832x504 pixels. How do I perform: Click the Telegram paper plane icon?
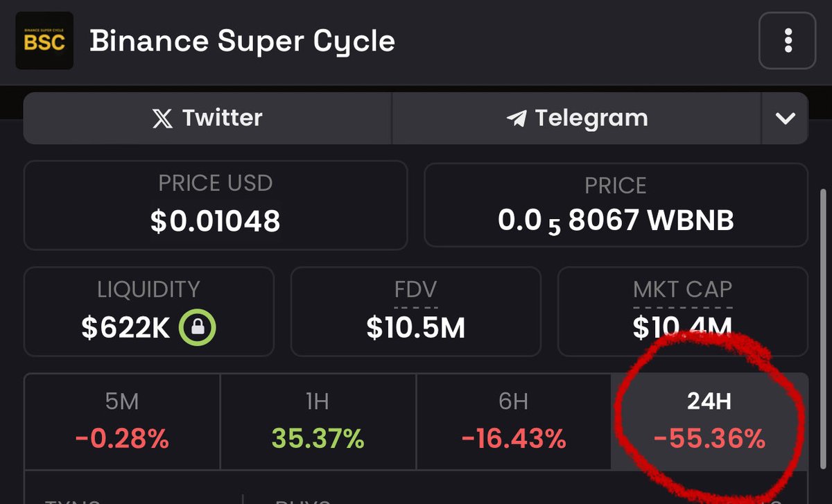click(x=517, y=119)
